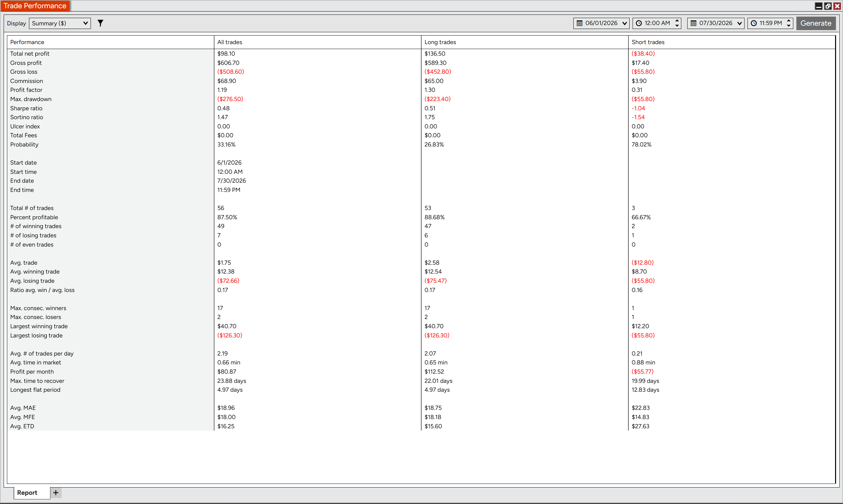Select the Avg. MAE row label
The image size is (843, 504).
coord(23,408)
